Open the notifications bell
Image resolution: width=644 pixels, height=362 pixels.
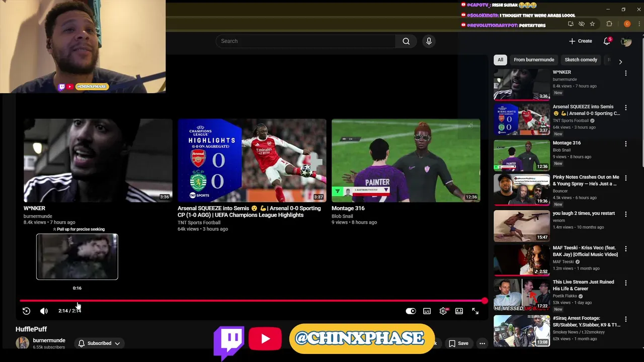[x=607, y=41]
